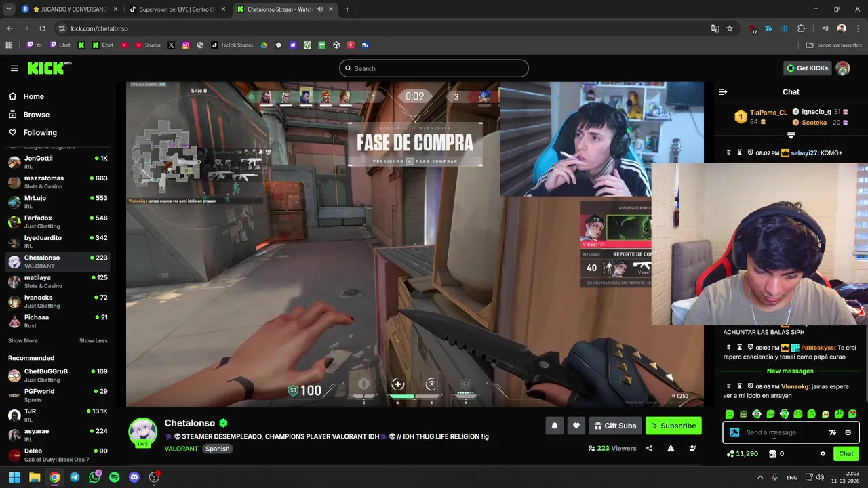
Task: Click the 11,290 channel points balance
Action: 742,453
